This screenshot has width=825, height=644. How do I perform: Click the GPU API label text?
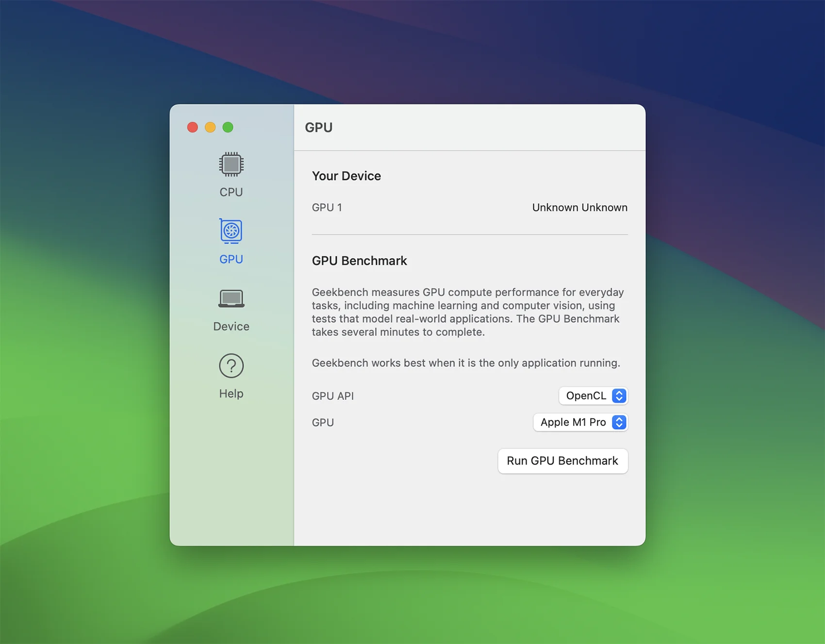point(332,396)
